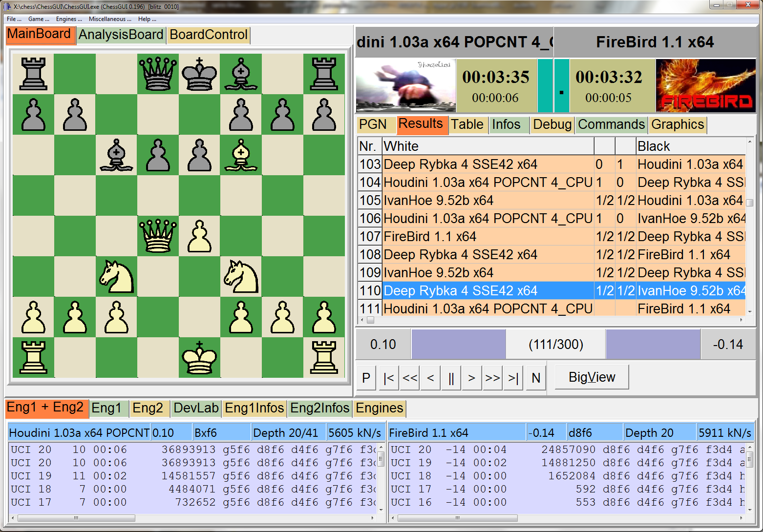The height and width of the screenshot is (532, 763).
Task: Select result row 110 Deep Rybka vs IvanHoe
Action: pos(552,291)
